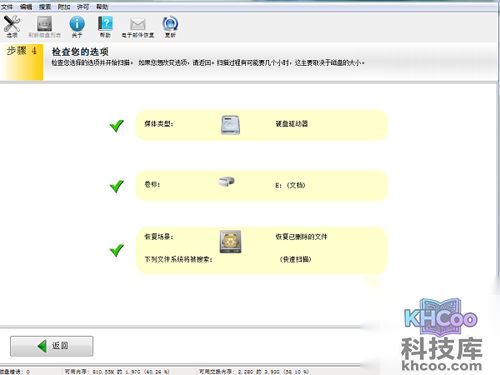Screen dimensions: 500x375
Task: Click the green checkmark beside 恢复场景
Action: (117, 250)
